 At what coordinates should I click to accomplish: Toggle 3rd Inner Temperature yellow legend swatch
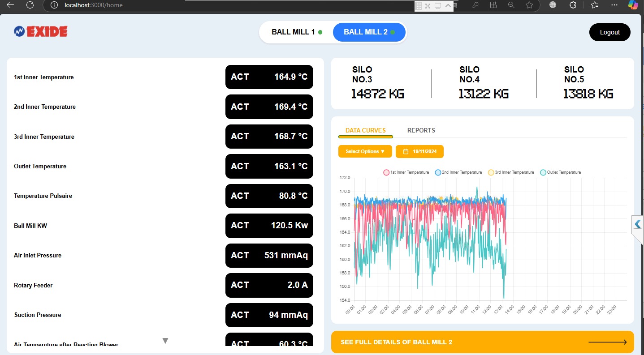pyautogui.click(x=491, y=172)
